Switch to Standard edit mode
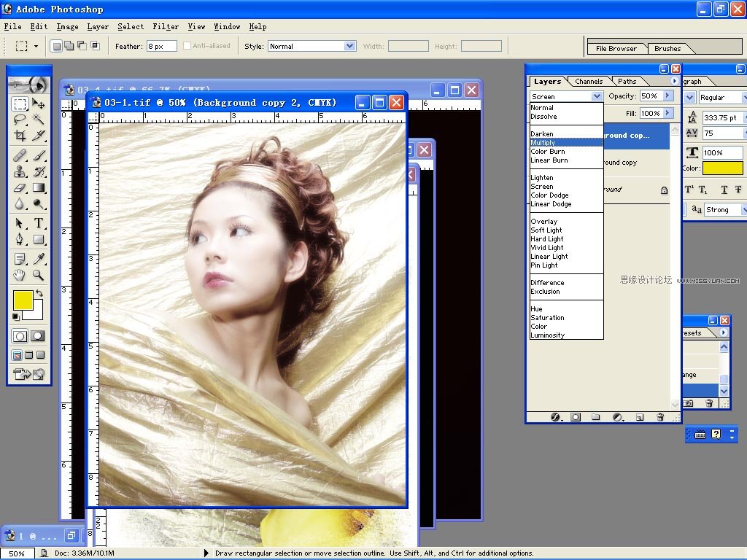747x560 pixels. tap(20, 336)
